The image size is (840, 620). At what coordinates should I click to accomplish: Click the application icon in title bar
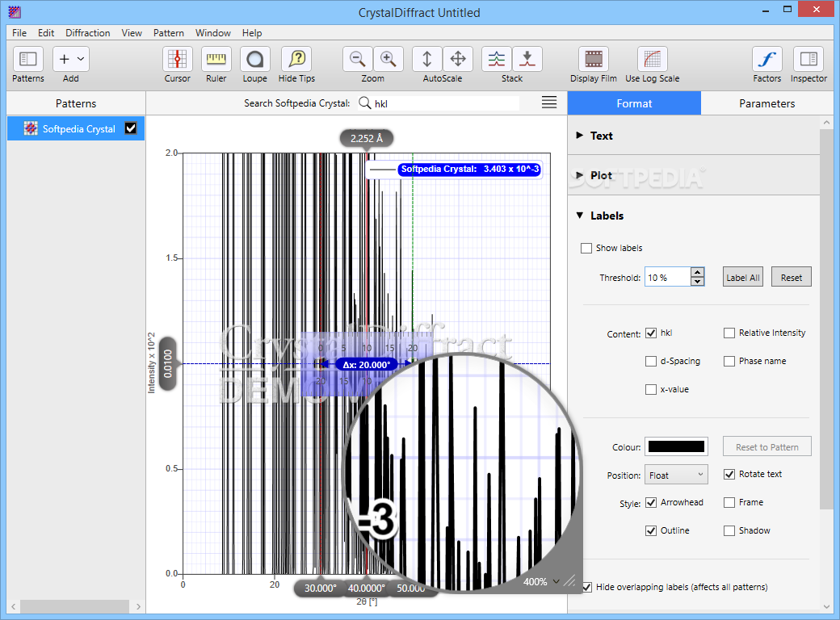[15, 11]
